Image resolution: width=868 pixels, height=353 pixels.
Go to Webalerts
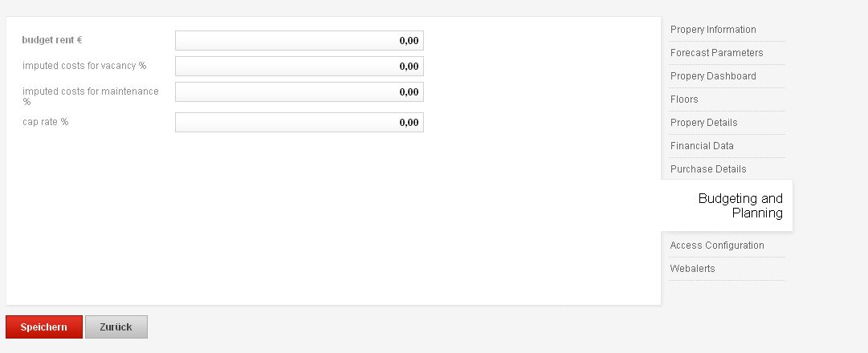(692, 269)
